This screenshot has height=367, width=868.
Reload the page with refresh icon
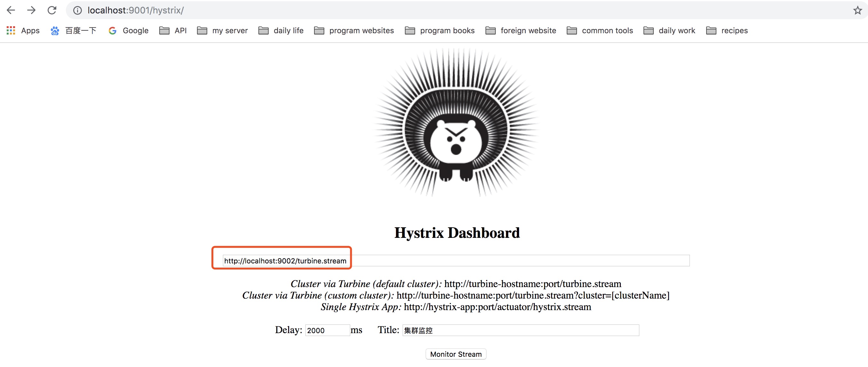(52, 10)
